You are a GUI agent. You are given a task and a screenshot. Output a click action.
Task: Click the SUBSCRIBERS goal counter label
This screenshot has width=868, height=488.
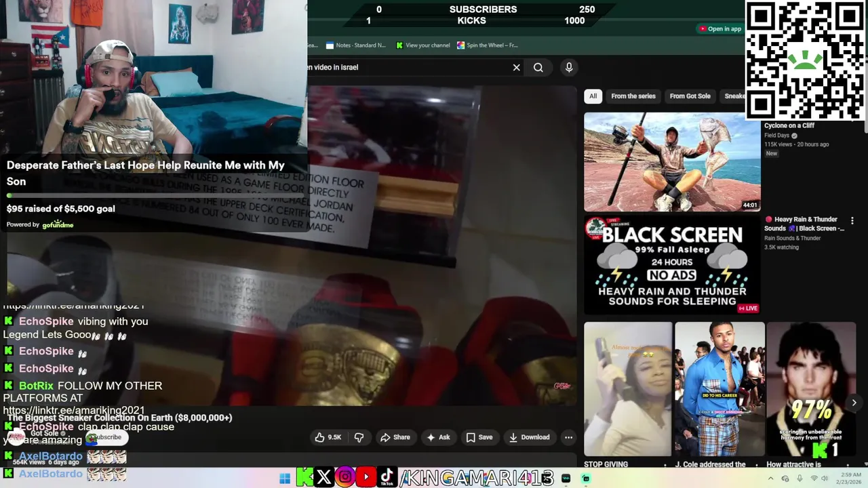pyautogui.click(x=483, y=9)
